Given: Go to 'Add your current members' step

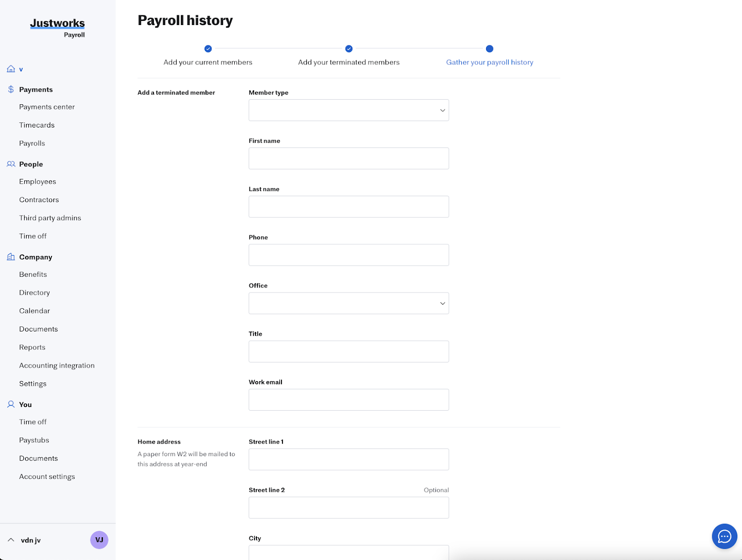Looking at the screenshot, I should point(208,62).
